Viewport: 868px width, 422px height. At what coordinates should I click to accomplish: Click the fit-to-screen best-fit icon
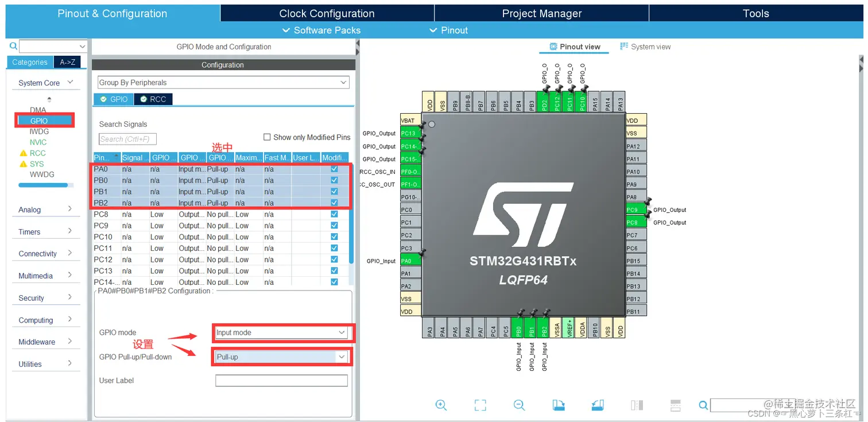click(480, 405)
